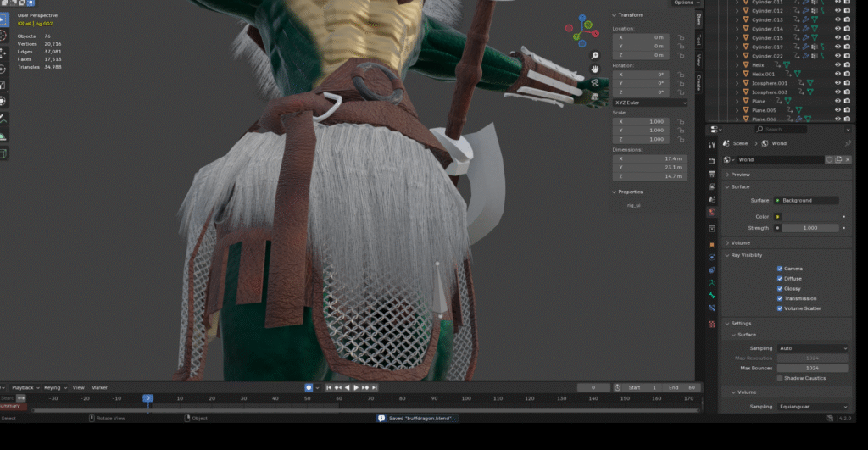868x450 pixels.
Task: Hide Helix object using its eye icon
Action: (837, 64)
